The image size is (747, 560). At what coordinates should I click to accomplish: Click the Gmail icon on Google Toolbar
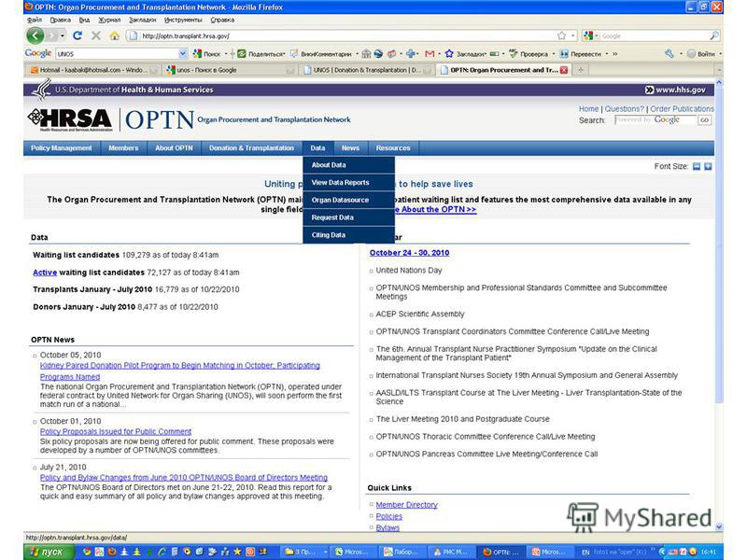pos(430,54)
